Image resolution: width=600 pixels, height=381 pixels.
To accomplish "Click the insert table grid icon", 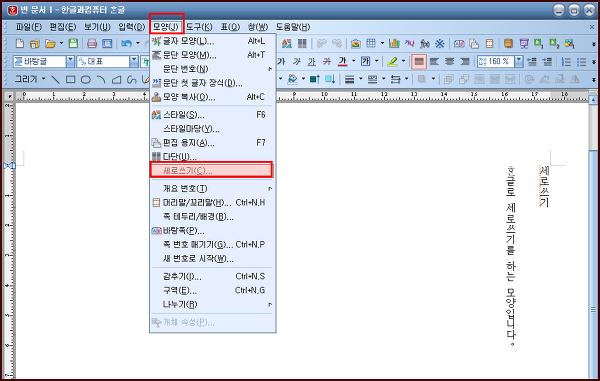I will 371,43.
